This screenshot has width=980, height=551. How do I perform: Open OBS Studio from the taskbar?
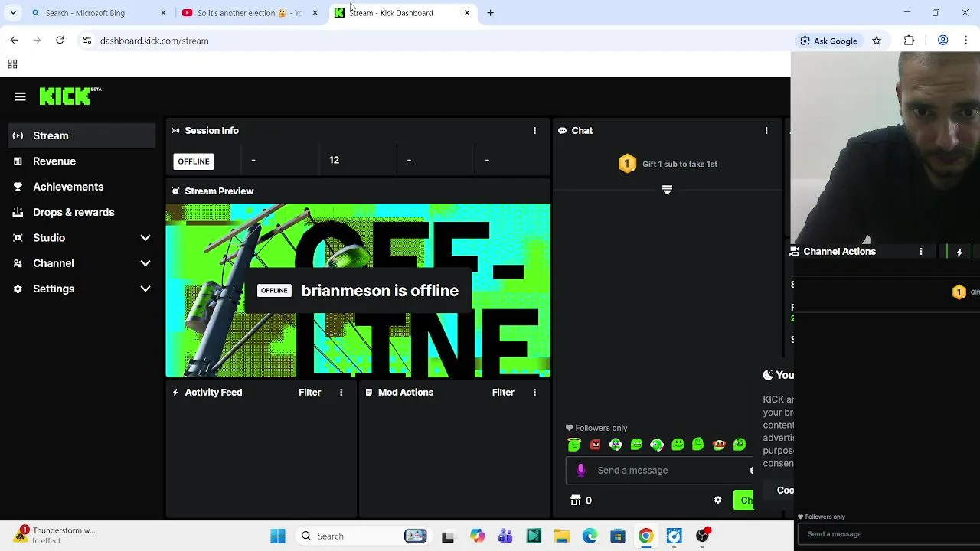(702, 536)
